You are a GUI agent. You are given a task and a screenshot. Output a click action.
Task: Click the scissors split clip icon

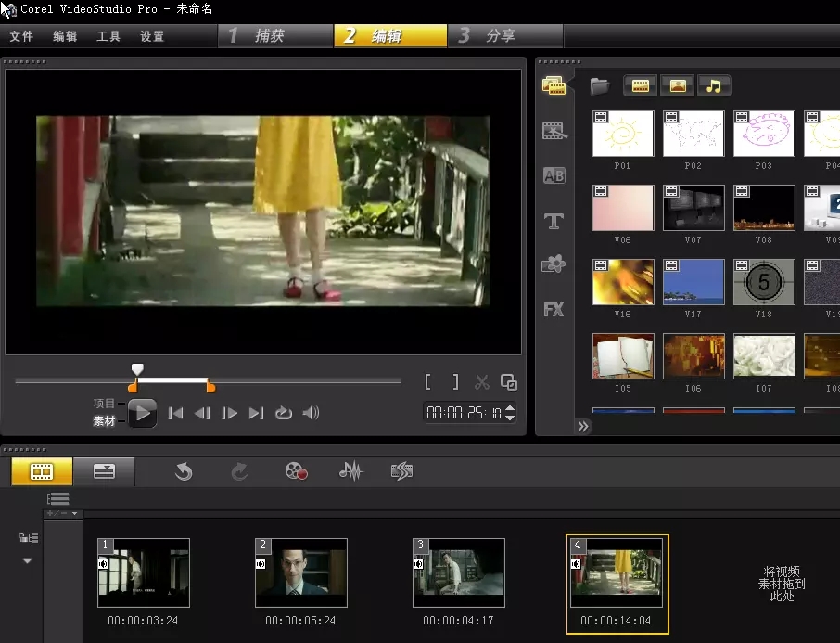[x=481, y=381]
